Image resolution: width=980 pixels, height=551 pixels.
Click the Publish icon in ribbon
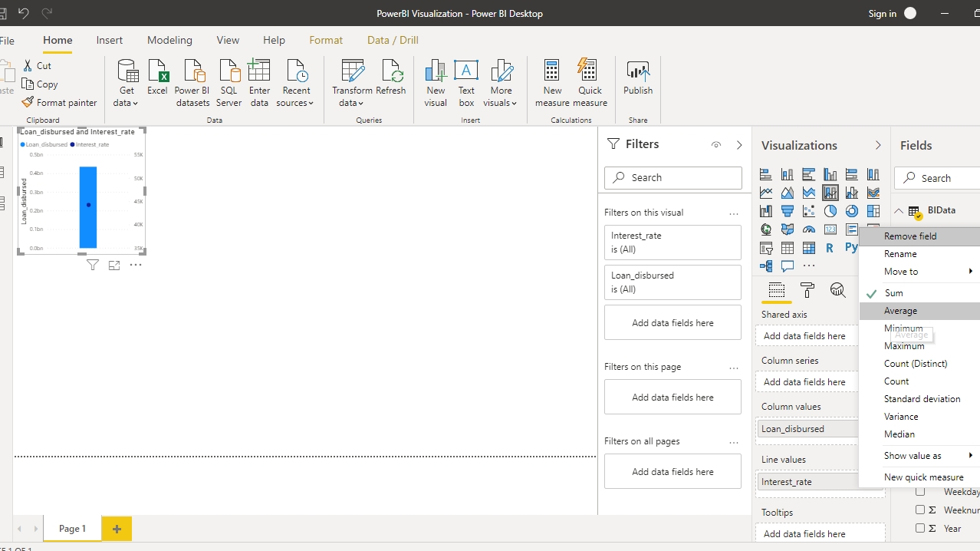637,78
